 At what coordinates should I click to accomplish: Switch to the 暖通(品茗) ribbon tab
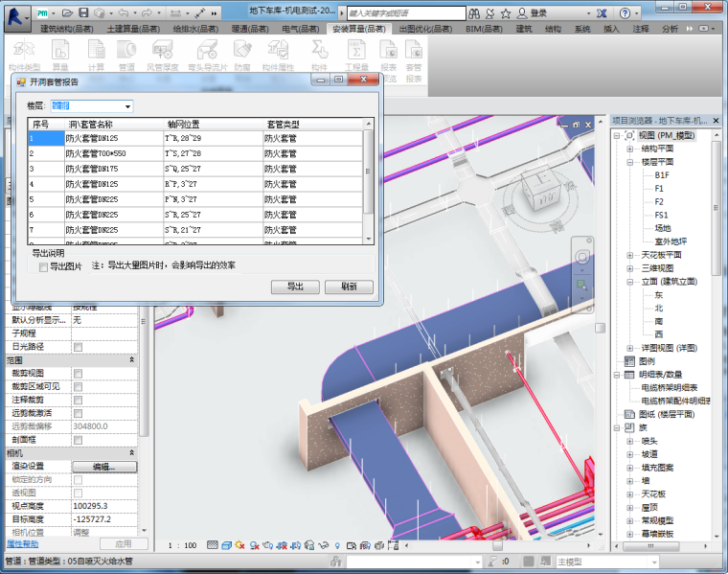coord(250,29)
